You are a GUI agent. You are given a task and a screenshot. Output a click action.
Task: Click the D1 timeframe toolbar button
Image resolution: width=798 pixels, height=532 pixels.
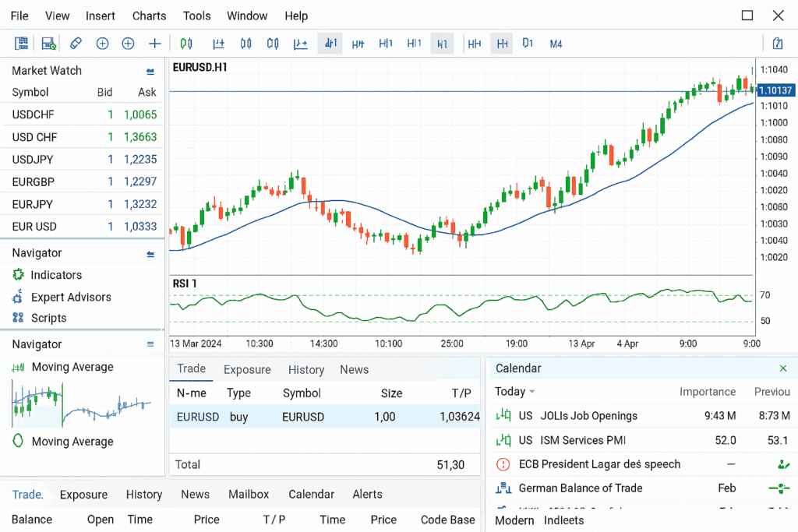pyautogui.click(x=528, y=44)
